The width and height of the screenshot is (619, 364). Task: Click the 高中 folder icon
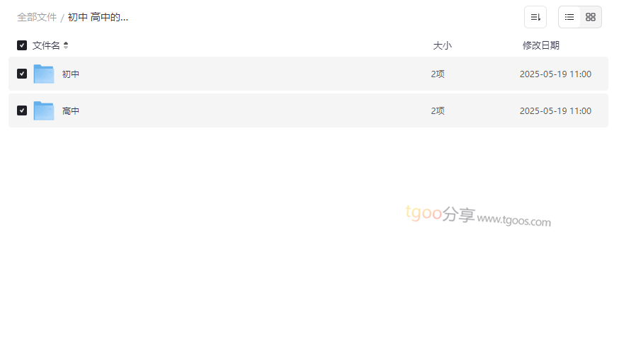44,110
